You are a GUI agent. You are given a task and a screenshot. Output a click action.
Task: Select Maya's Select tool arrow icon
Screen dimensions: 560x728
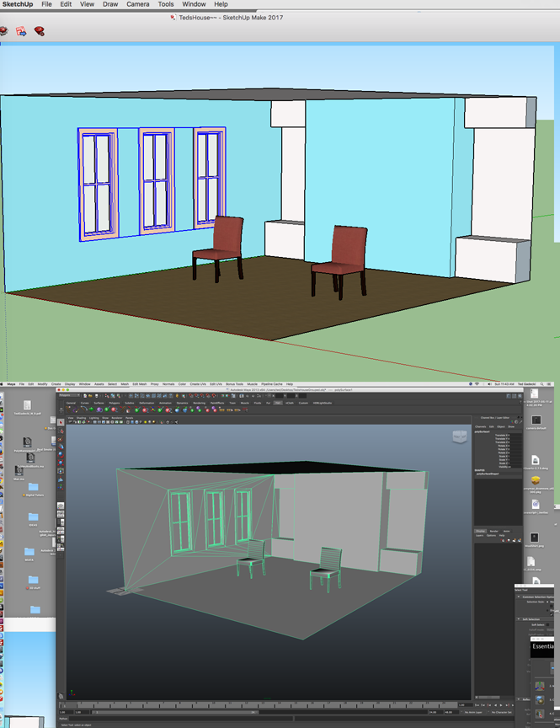(x=61, y=423)
